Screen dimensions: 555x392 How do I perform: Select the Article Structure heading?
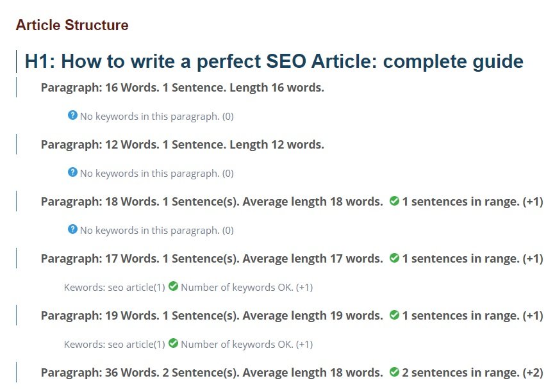click(72, 25)
